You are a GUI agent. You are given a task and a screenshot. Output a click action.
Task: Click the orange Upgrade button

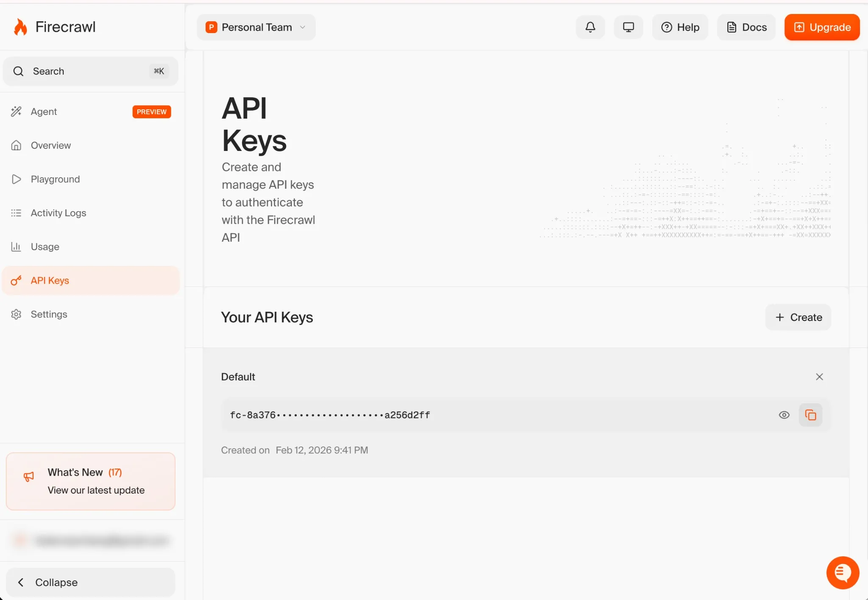click(822, 27)
